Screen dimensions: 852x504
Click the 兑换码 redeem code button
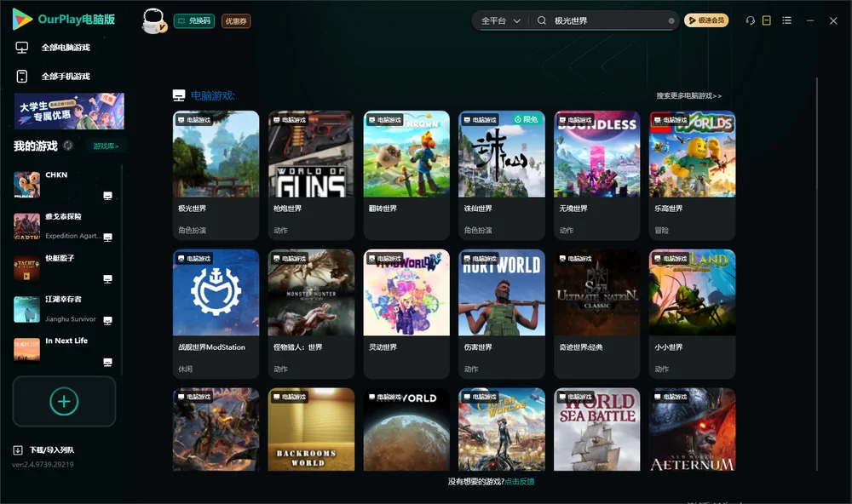[x=194, y=21]
